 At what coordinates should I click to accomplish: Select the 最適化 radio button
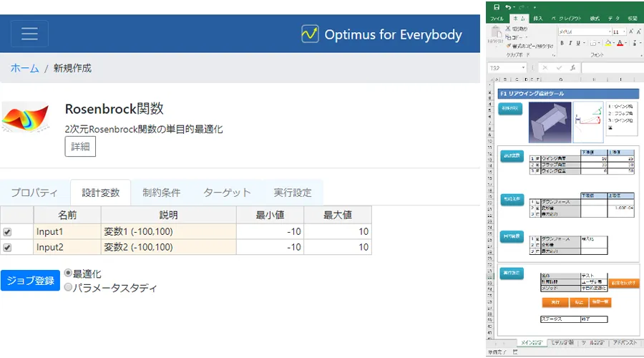coord(68,274)
